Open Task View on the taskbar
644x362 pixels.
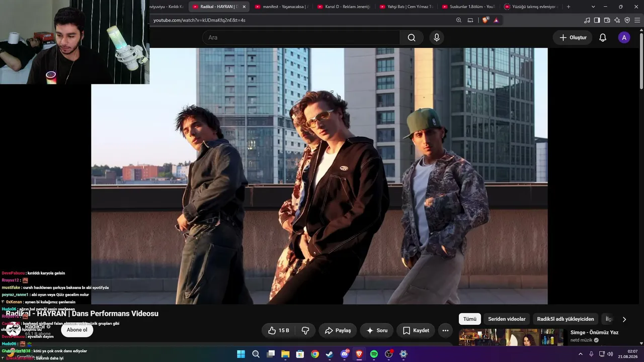point(271,354)
